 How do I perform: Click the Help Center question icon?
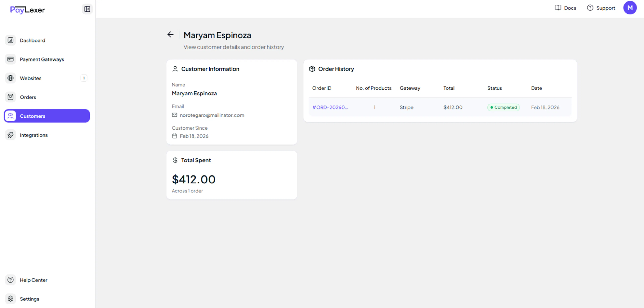11,280
